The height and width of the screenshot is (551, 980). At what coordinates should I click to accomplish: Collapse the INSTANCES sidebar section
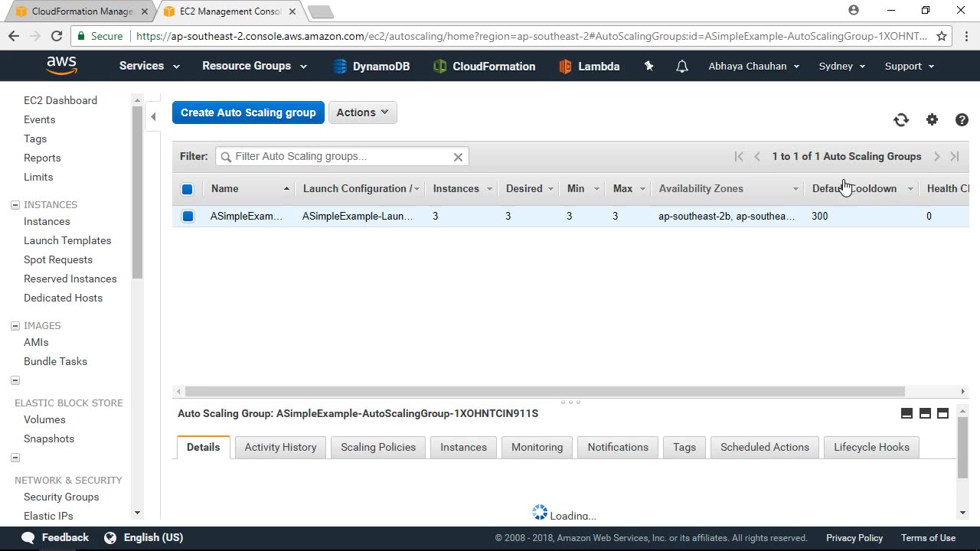(x=15, y=205)
